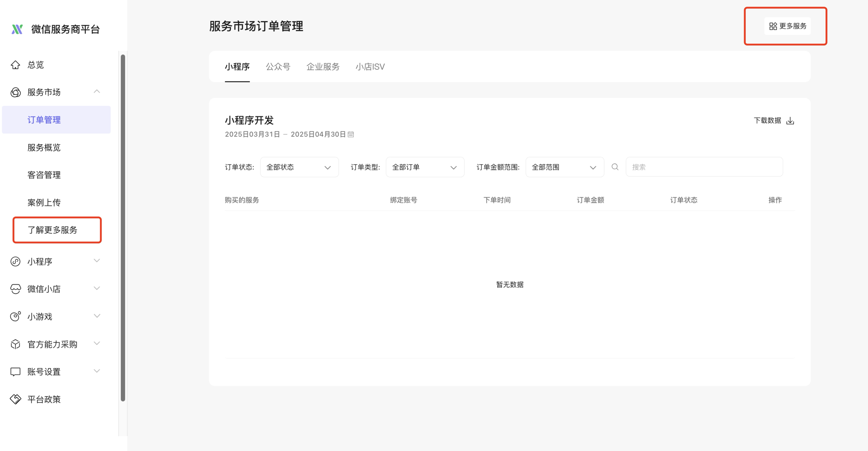
Task: Expand the 小程序 sidebar section
Action: pyautogui.click(x=97, y=261)
